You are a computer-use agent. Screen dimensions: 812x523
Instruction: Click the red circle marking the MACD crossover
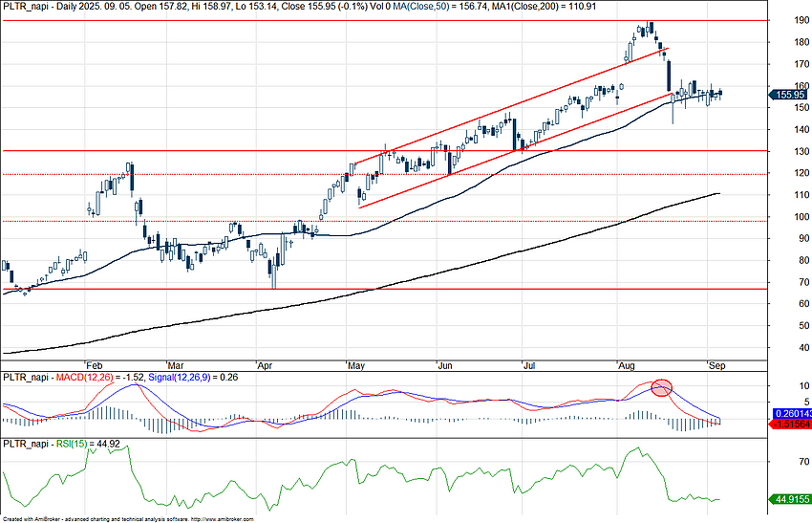point(661,388)
